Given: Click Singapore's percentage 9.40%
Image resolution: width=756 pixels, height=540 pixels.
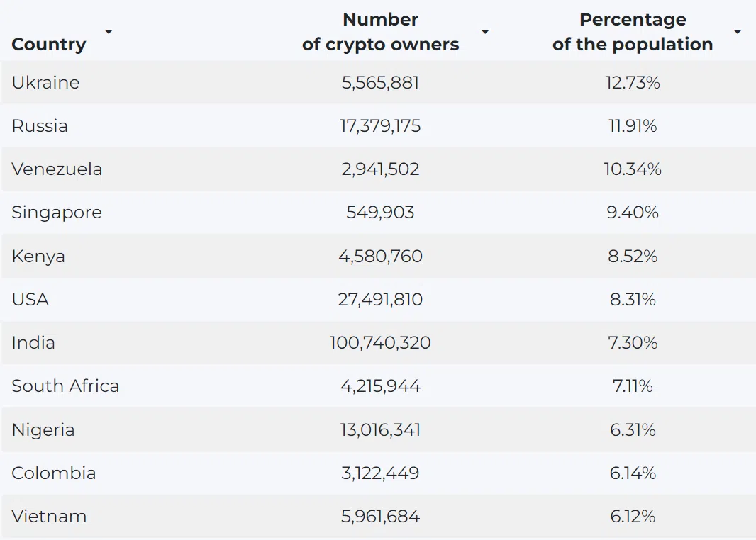Looking at the screenshot, I should click(633, 213).
